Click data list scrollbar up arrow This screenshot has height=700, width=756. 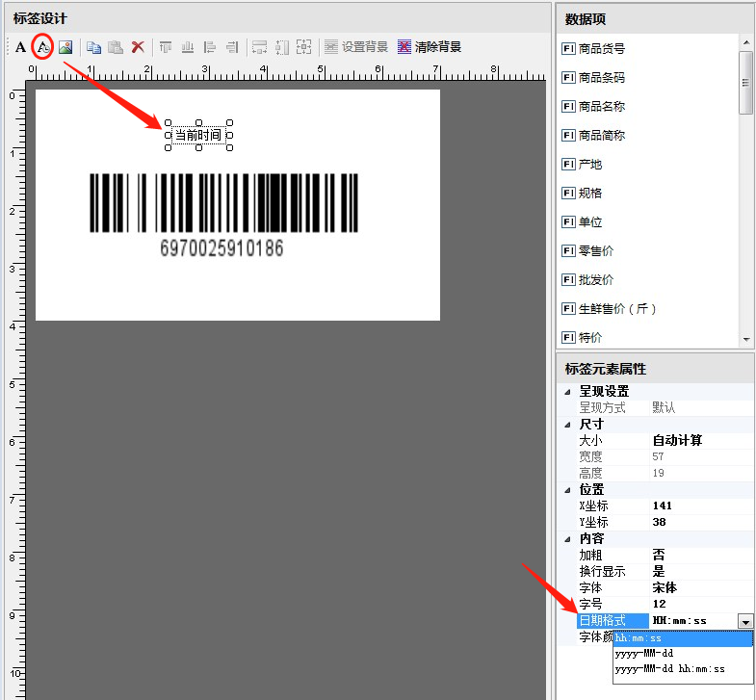click(x=745, y=42)
